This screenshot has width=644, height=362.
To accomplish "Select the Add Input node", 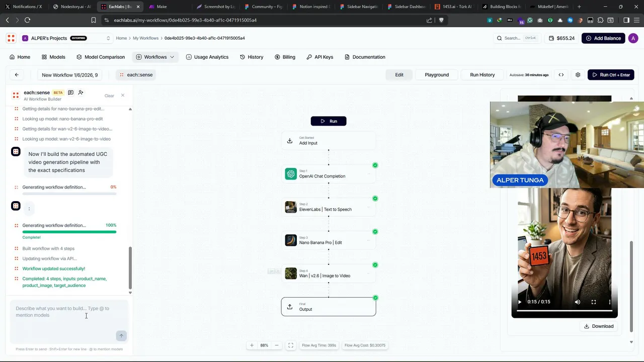I will pos(329,141).
